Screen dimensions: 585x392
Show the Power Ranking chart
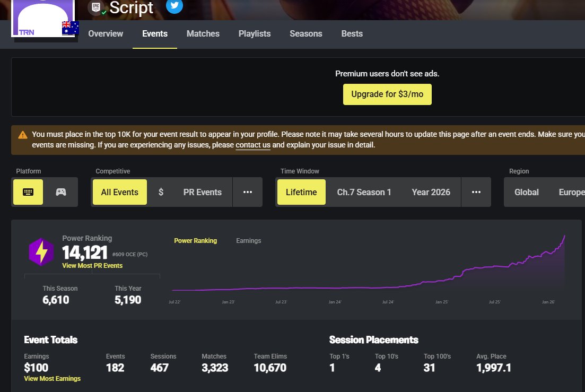coord(196,241)
